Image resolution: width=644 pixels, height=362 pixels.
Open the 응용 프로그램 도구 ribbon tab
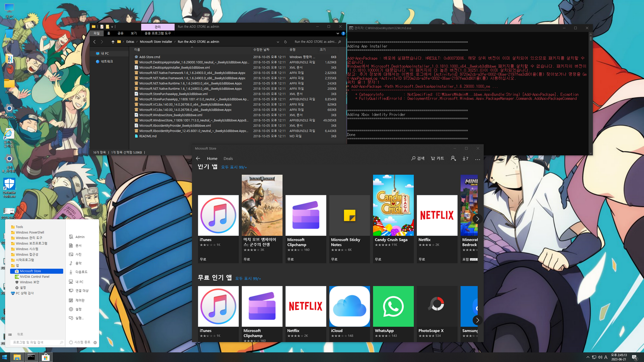tap(158, 33)
